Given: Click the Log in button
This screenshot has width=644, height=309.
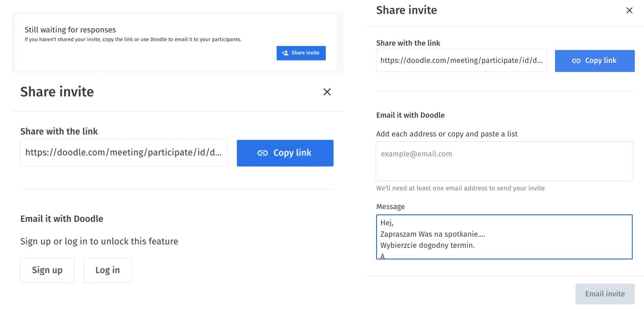Looking at the screenshot, I should [108, 270].
